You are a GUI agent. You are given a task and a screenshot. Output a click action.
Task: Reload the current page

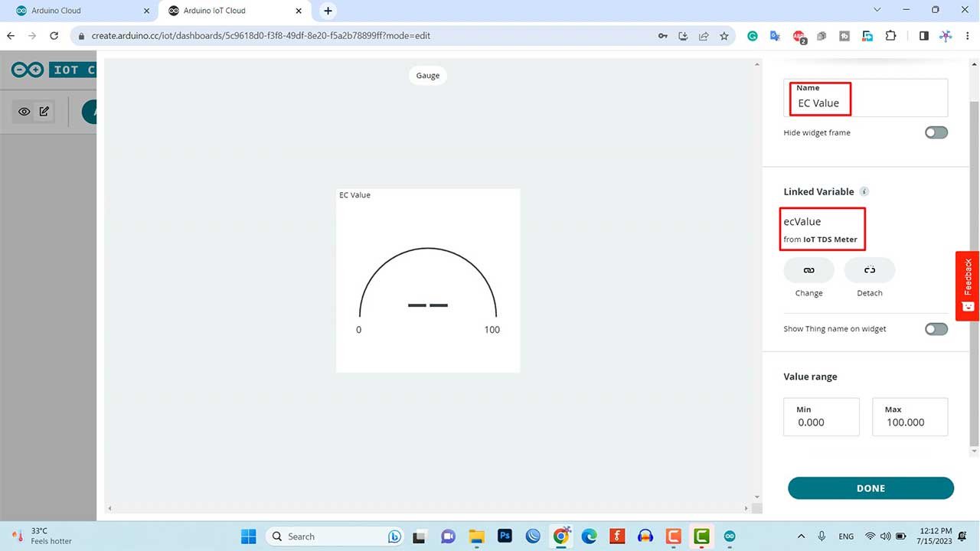pyautogui.click(x=54, y=36)
